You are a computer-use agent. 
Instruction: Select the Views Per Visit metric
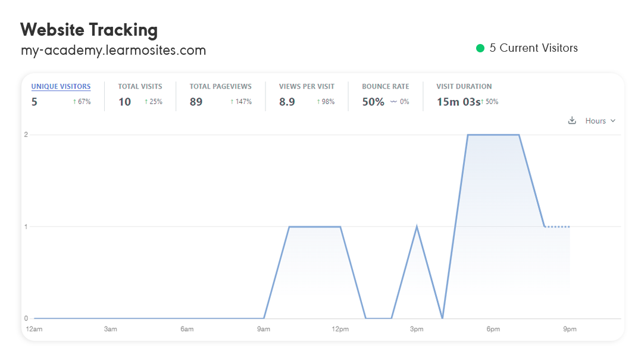tap(307, 87)
